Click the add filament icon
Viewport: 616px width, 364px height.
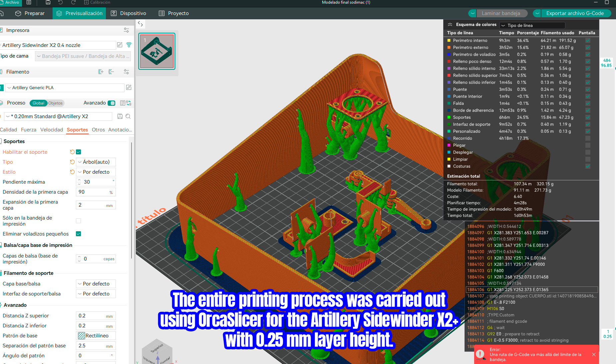tap(101, 72)
